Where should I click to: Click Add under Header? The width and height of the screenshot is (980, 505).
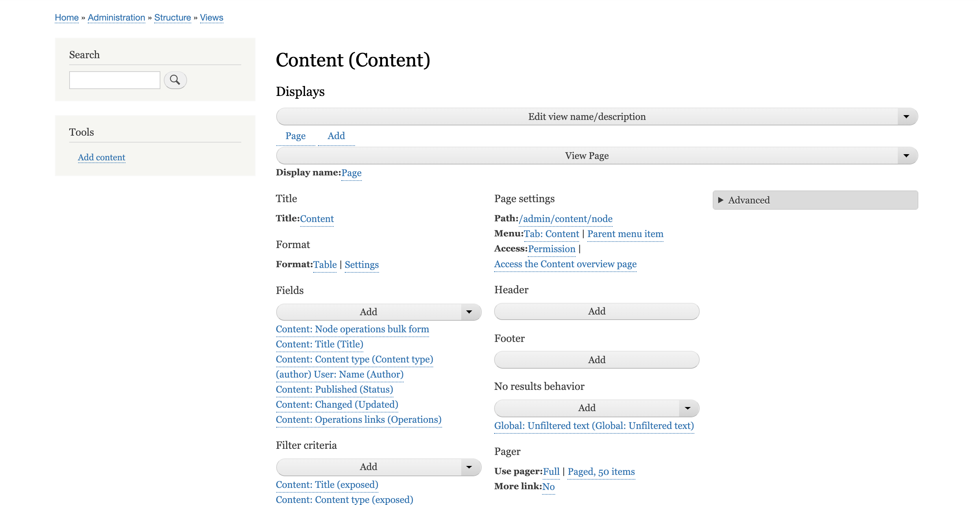pos(596,311)
